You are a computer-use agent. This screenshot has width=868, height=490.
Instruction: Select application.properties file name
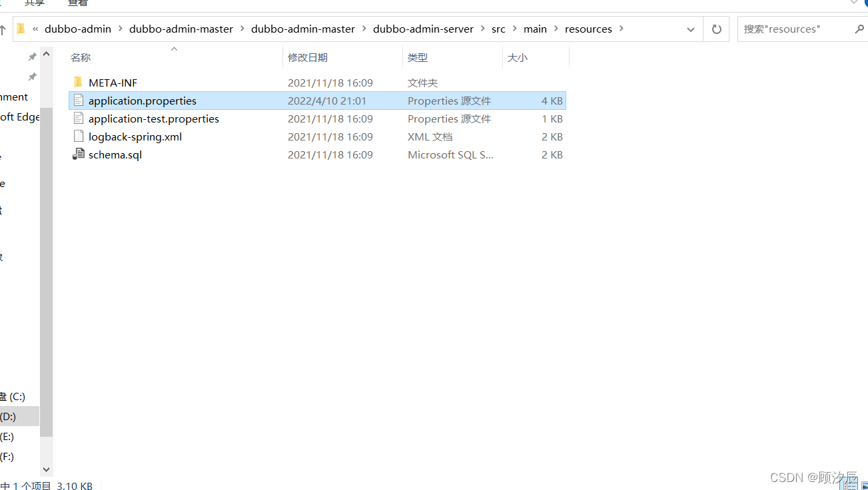143,101
